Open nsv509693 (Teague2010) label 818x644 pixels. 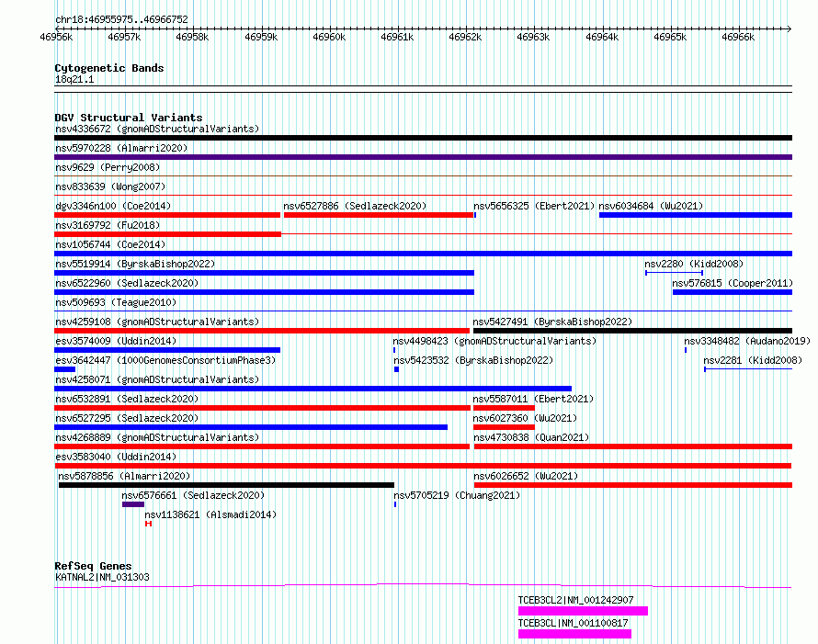coord(116,302)
